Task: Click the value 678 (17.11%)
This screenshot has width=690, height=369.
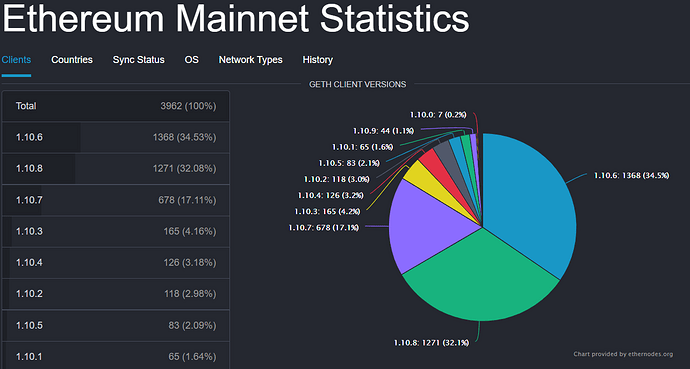Action: [187, 200]
